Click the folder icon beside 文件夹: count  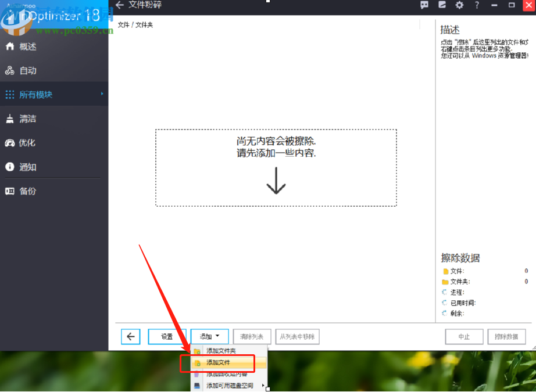(445, 282)
